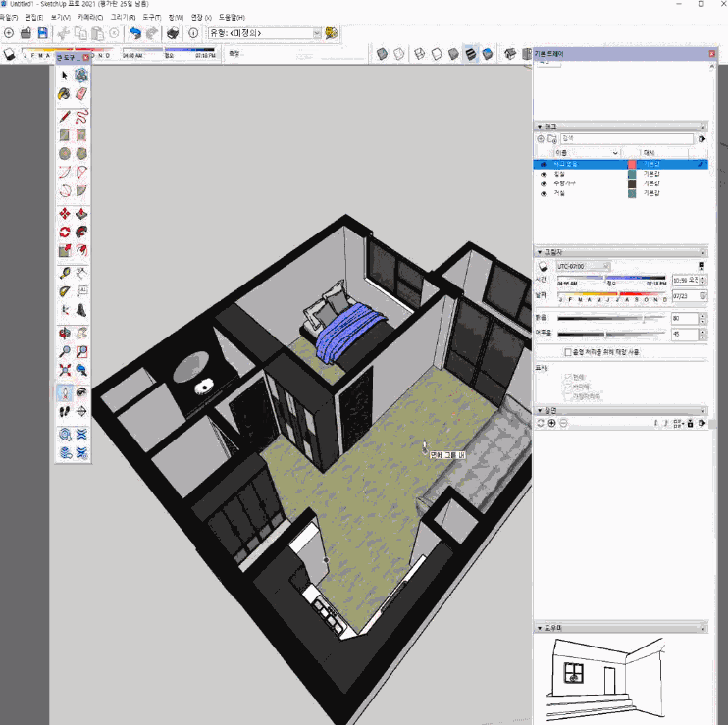
Task: Select the Rectangle tool
Action: [65, 135]
